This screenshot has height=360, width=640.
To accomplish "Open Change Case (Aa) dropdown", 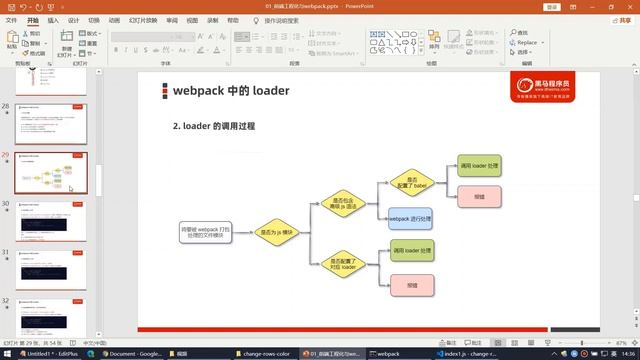I will click(183, 50).
